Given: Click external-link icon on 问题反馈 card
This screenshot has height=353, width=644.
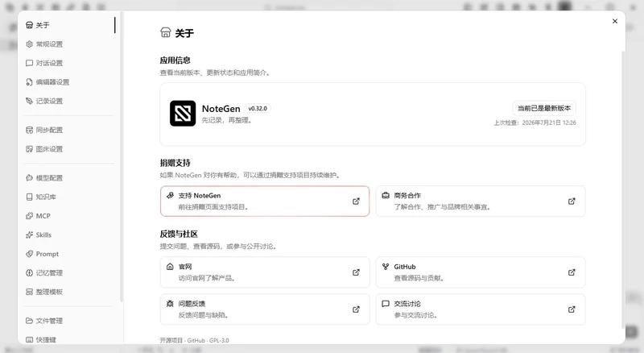Looking at the screenshot, I should click(356, 309).
